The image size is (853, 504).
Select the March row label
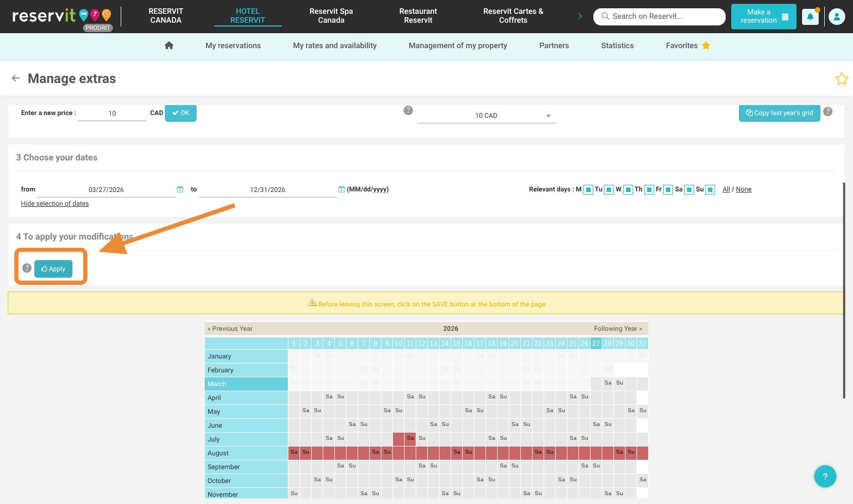(246, 384)
